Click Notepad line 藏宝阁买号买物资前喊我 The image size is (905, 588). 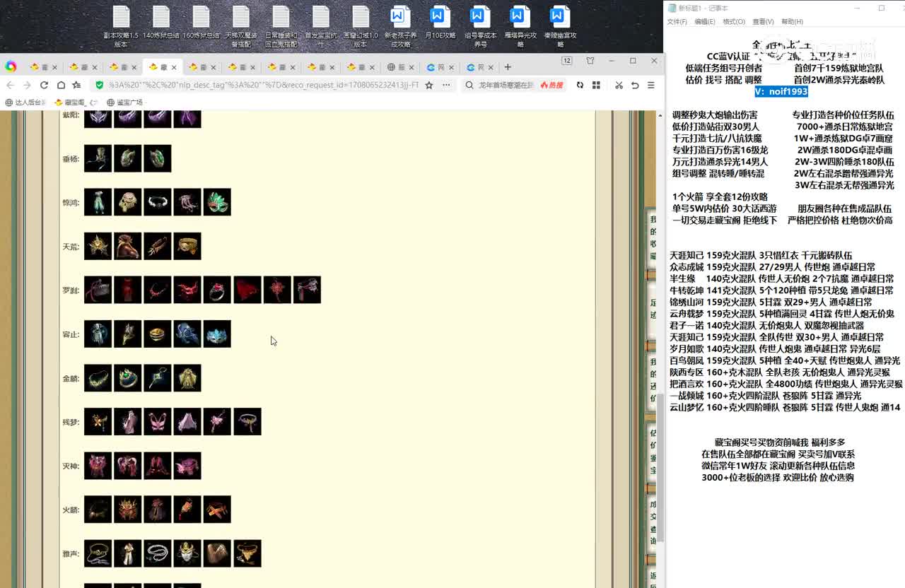(780, 442)
